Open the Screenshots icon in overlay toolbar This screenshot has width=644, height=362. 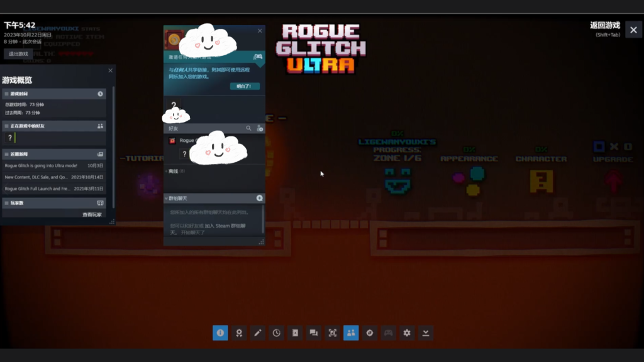point(332,333)
